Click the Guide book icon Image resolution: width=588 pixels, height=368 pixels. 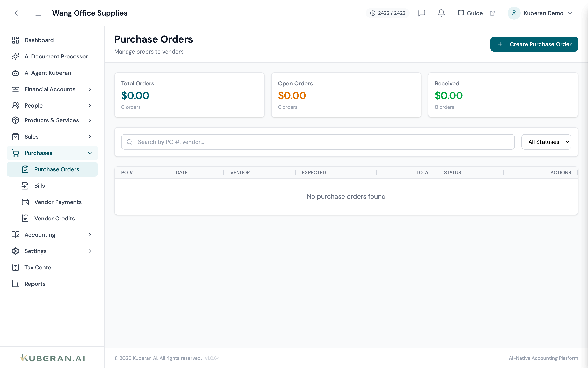461,13
